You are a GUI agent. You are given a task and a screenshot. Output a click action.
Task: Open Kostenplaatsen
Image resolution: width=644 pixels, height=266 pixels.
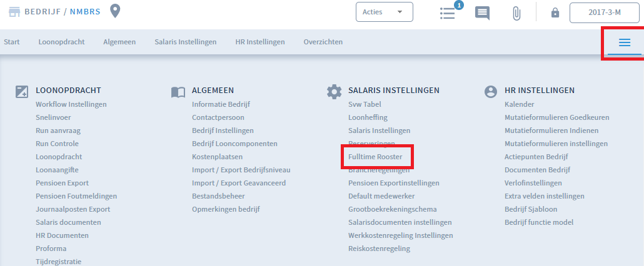(x=217, y=157)
